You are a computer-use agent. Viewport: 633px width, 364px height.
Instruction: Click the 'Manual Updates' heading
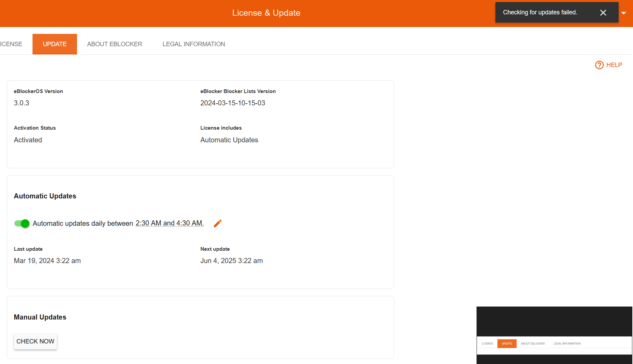pyautogui.click(x=40, y=317)
